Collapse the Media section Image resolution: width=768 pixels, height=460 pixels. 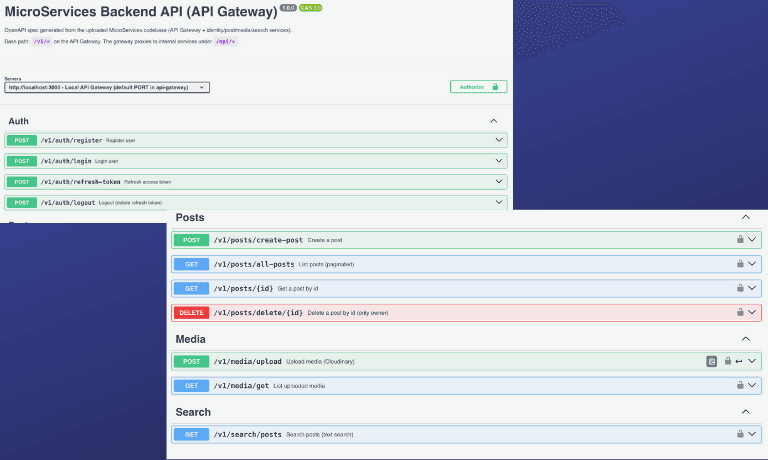coord(745,339)
